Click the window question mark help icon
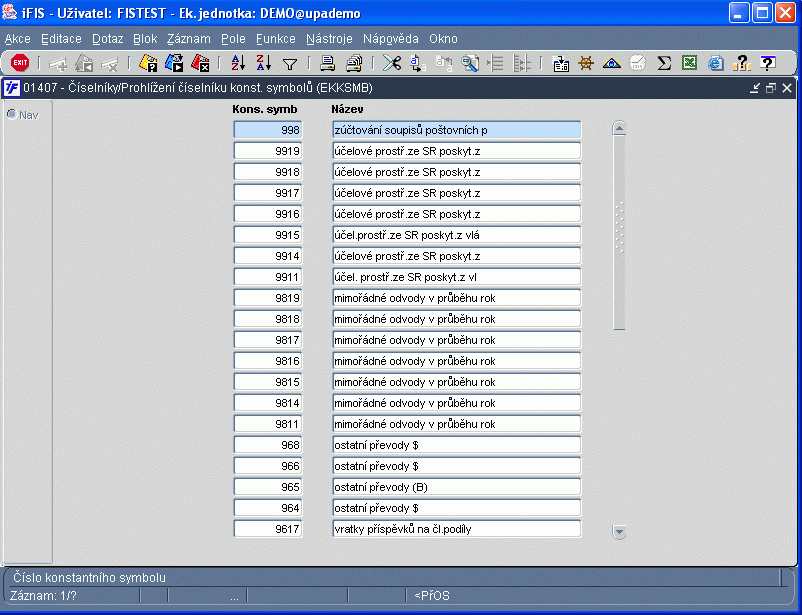Image resolution: width=802 pixels, height=615 pixels. tap(767, 63)
